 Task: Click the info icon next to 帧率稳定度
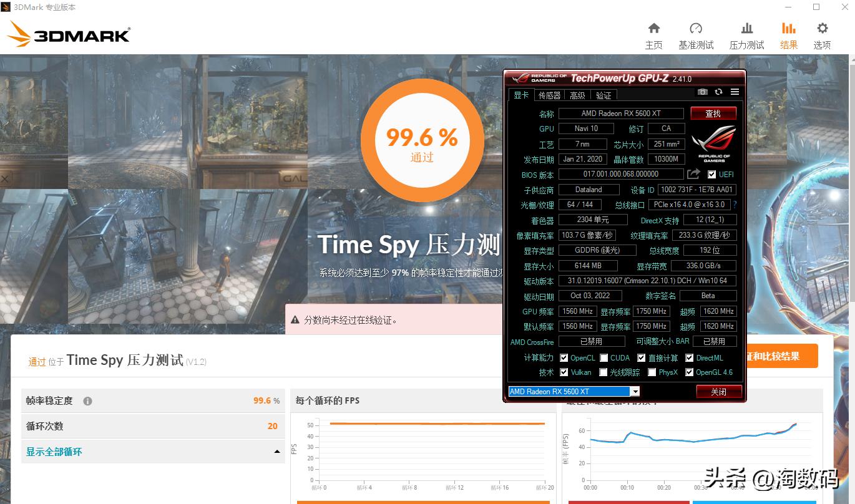87,401
